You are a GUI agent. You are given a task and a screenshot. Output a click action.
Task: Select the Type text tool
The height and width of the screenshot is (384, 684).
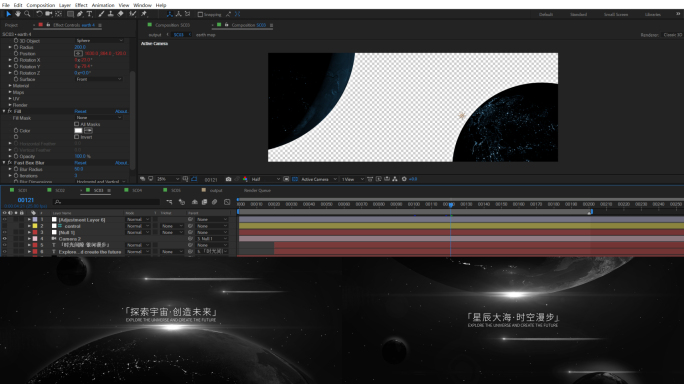tap(89, 14)
